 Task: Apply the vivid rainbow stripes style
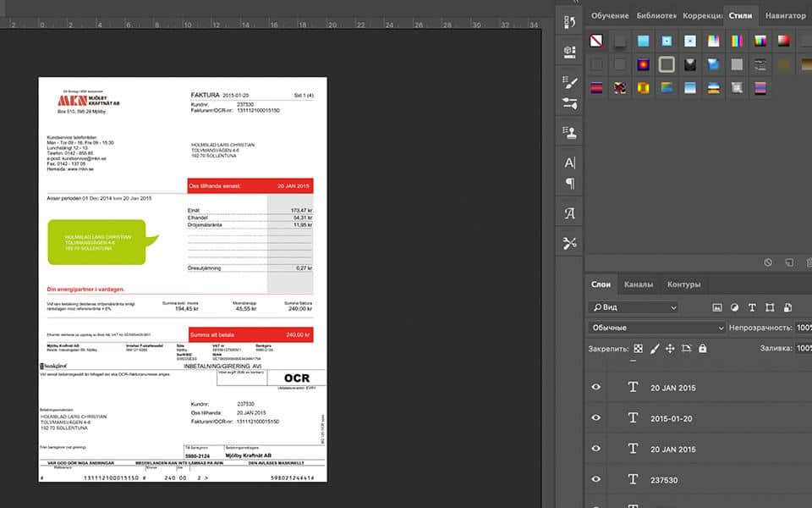737,41
